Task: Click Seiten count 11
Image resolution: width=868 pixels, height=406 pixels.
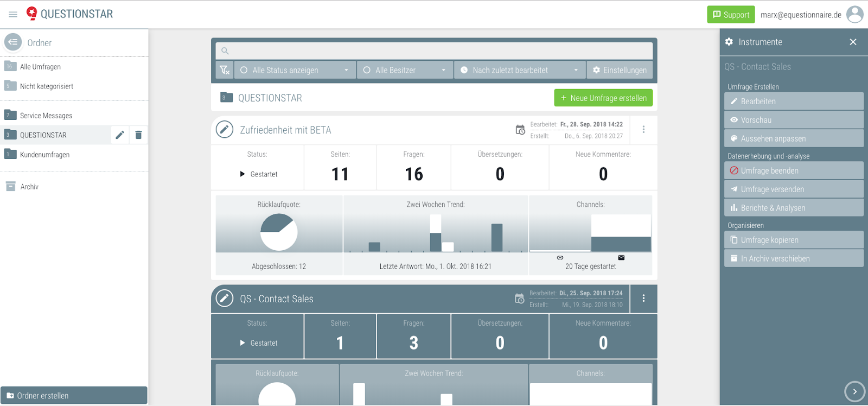Action: click(340, 174)
